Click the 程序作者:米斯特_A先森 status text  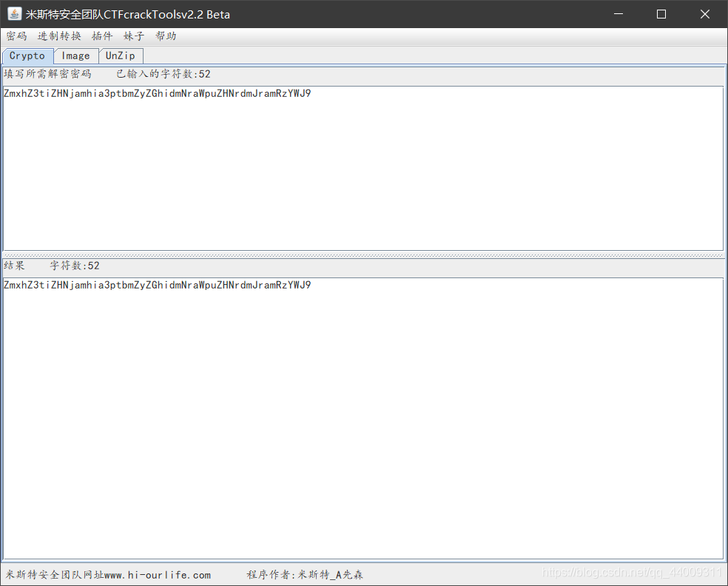(x=305, y=575)
